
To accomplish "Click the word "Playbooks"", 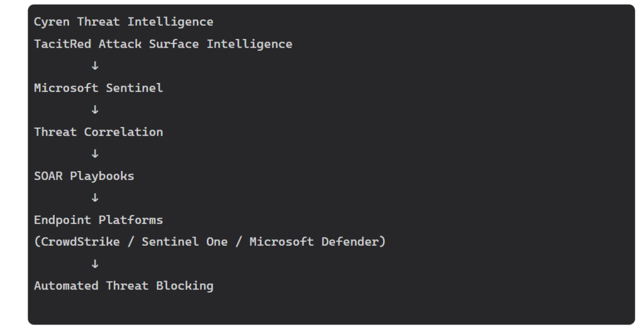I will point(102,176).
